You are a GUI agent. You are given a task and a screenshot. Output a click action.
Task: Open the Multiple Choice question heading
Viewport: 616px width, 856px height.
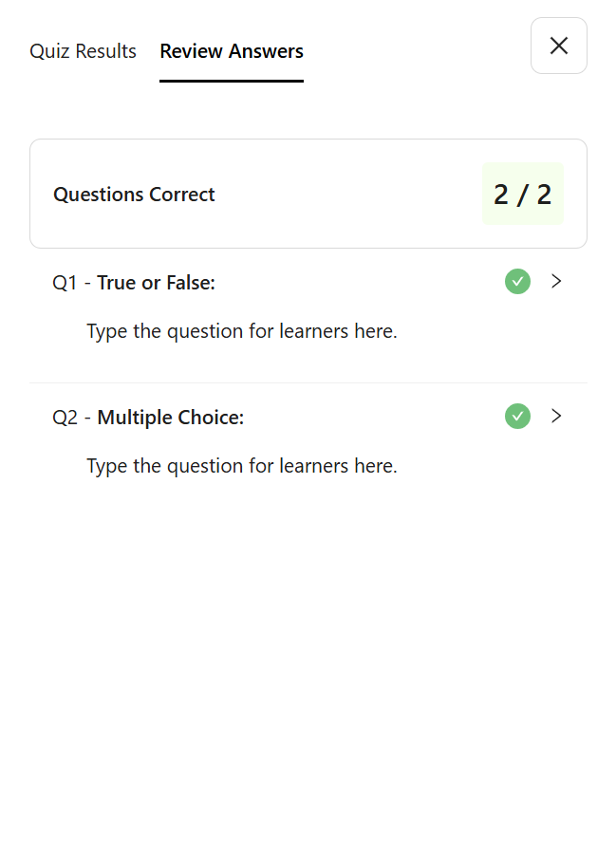point(171,418)
